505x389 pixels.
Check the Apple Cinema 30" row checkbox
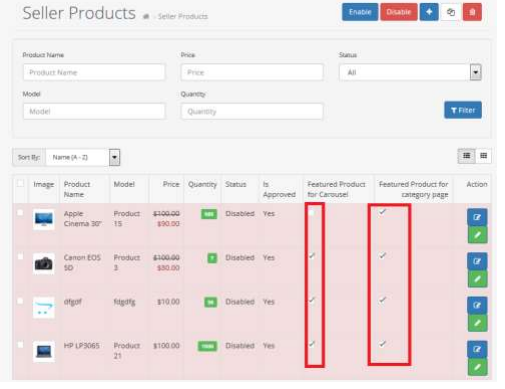click(20, 213)
